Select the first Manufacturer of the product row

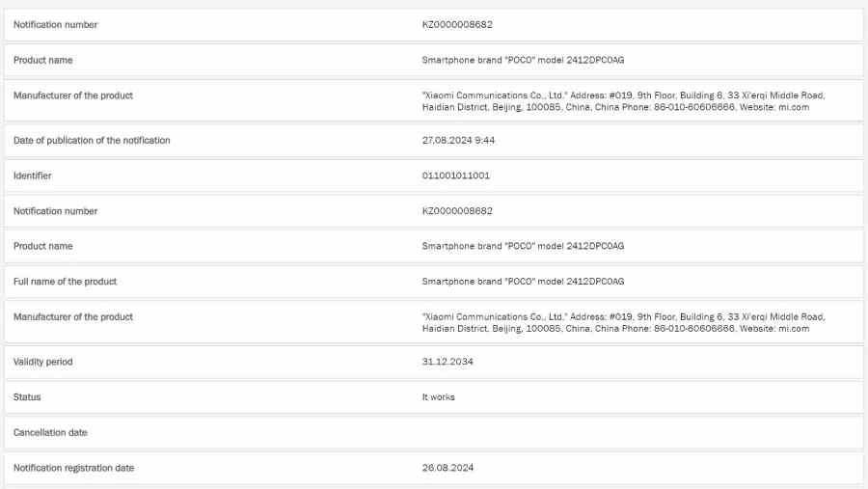pos(433,101)
